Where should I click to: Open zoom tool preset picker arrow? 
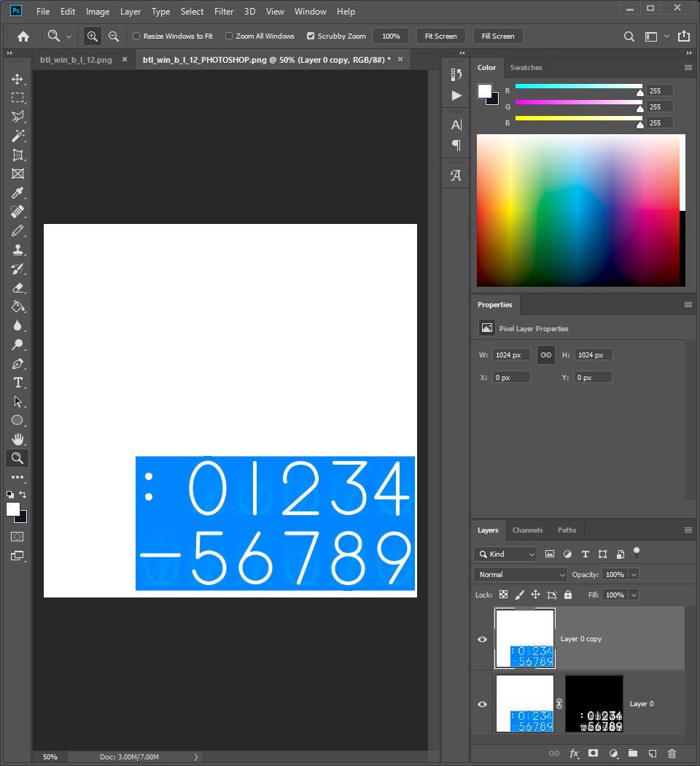click(x=69, y=36)
